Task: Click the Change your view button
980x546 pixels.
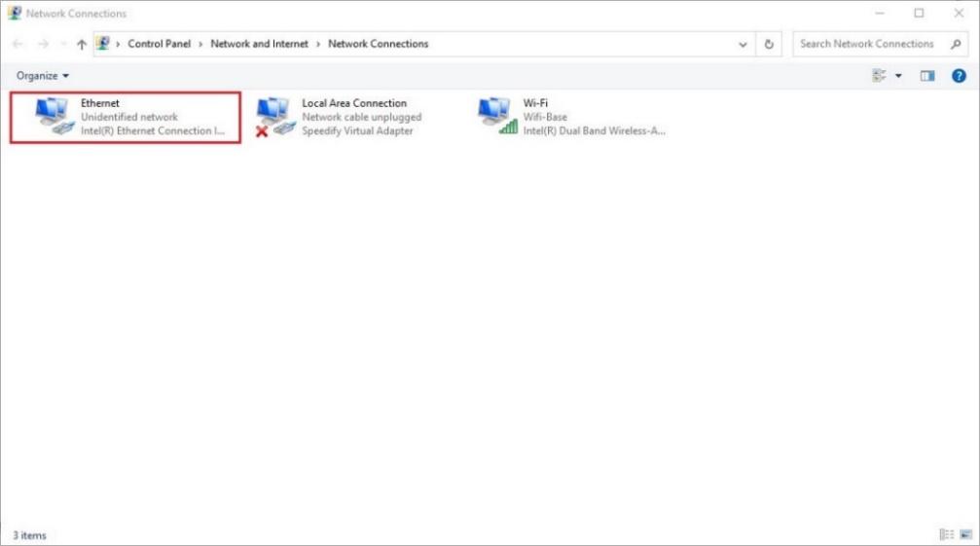Action: (x=880, y=76)
